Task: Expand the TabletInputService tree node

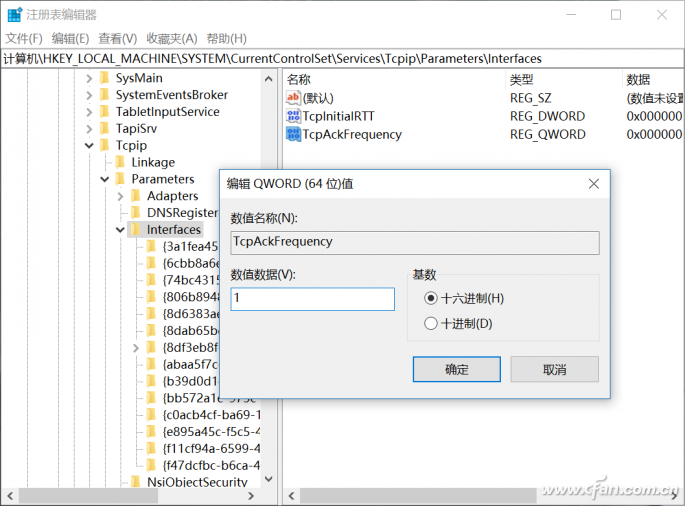Action: coord(89,112)
